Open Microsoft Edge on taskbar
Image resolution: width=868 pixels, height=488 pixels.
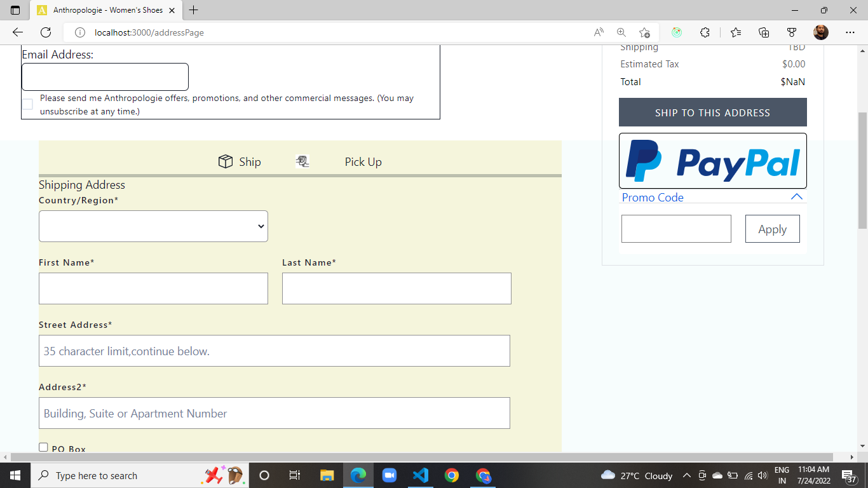coord(358,475)
